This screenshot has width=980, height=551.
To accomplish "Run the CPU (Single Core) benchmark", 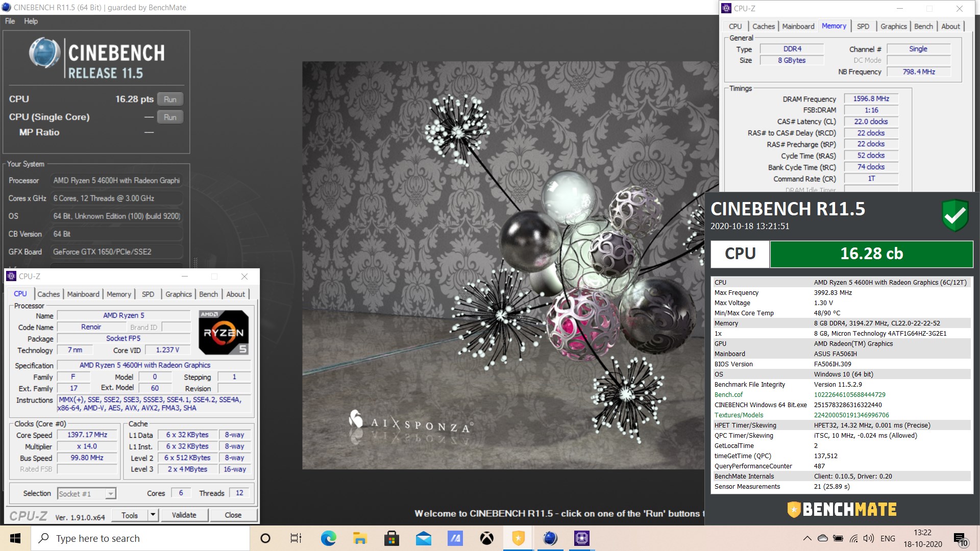I will click(170, 117).
